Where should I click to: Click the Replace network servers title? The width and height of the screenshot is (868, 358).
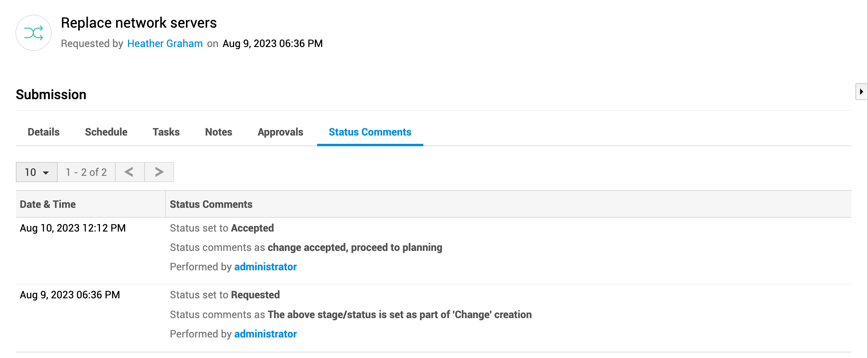coord(139,23)
